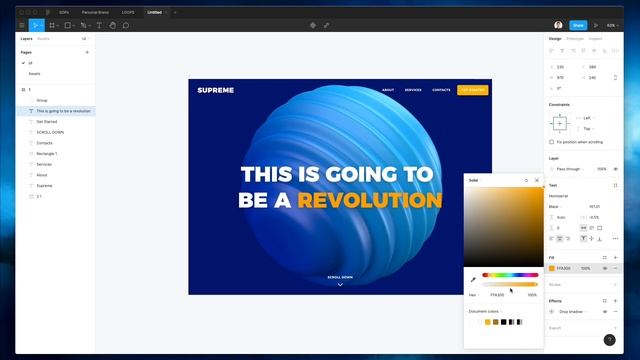Screen dimensions: 640x360
Task: Open a new tab with plus button
Action: pos(175,12)
